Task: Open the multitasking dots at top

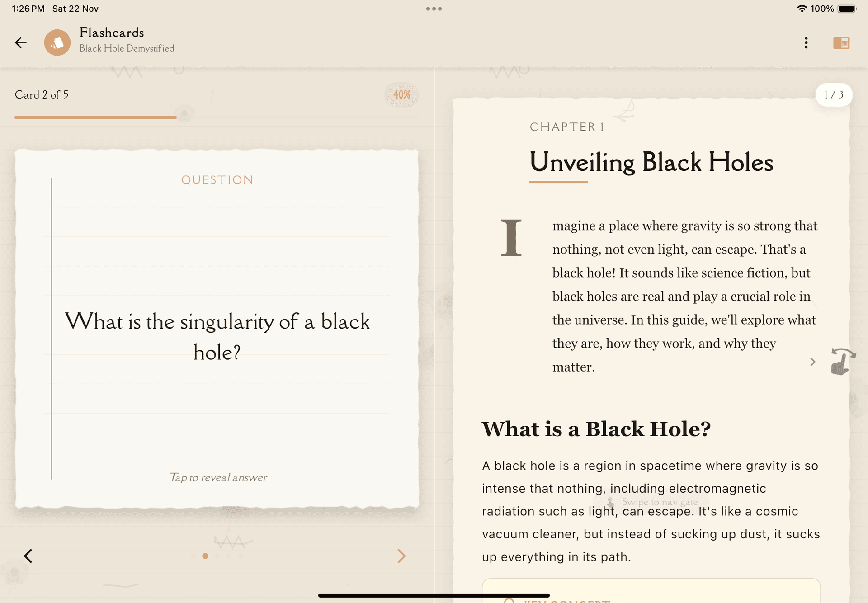Action: 434,9
